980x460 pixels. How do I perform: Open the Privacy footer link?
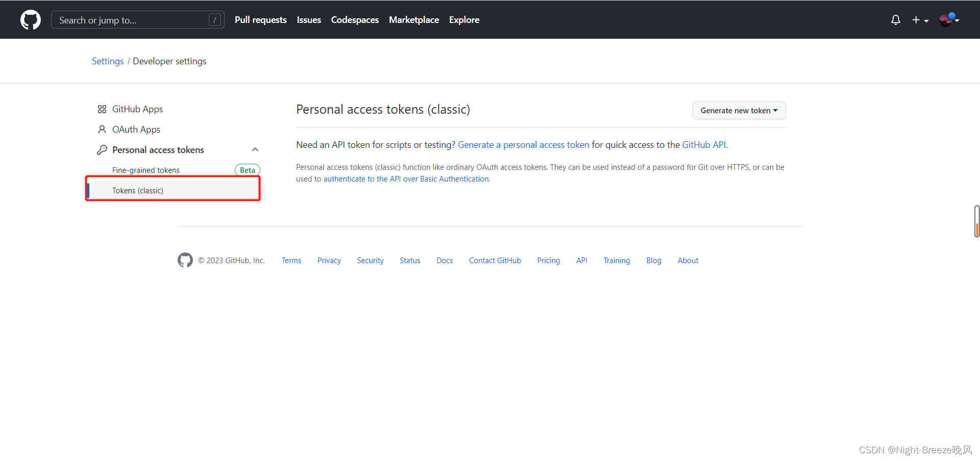point(329,261)
